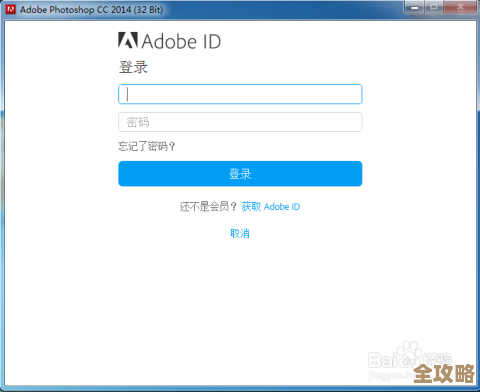Click the blue 登录 sign-in button
Image resolution: width=480 pixels, height=392 pixels.
[240, 174]
